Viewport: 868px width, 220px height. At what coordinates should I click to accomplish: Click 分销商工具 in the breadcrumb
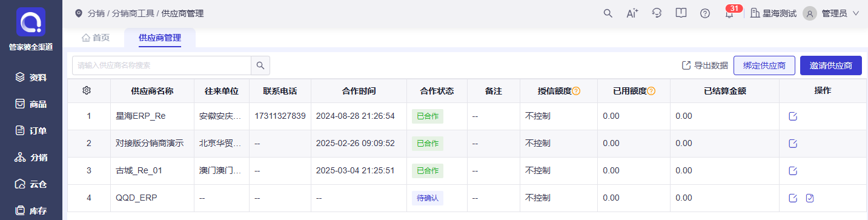pos(133,13)
